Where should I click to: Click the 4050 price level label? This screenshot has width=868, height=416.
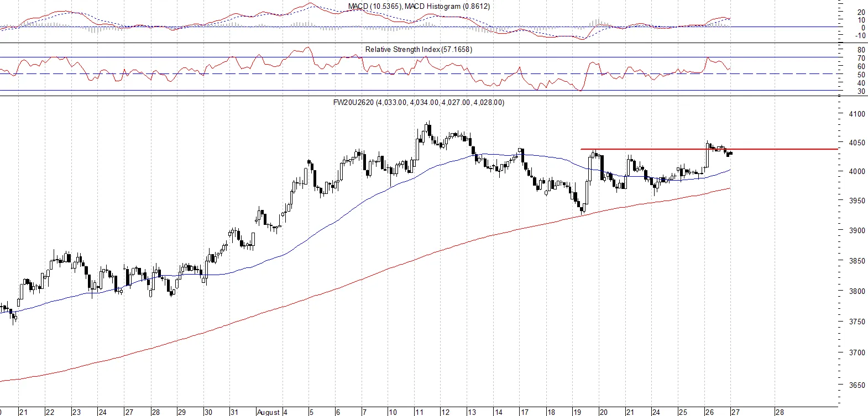(857, 143)
